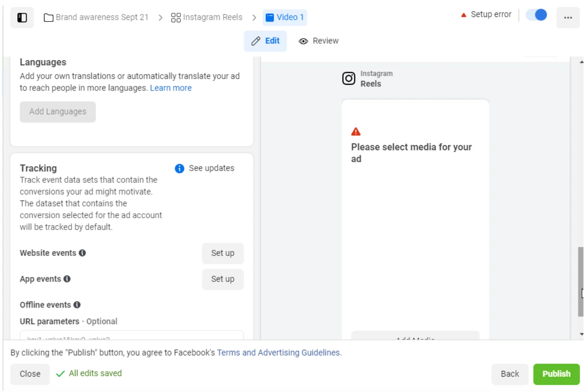Image resolution: width=588 pixels, height=392 pixels.
Task: Turn off the ad status toggle
Action: 536,15
